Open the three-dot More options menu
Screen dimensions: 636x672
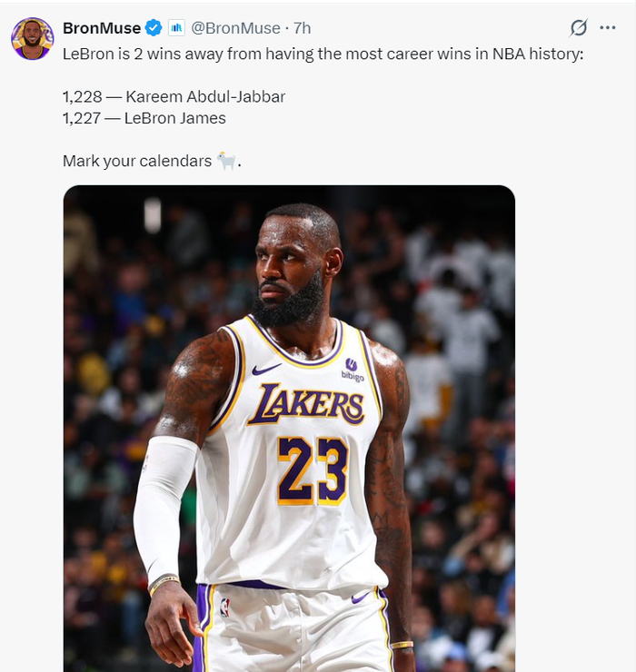[608, 27]
